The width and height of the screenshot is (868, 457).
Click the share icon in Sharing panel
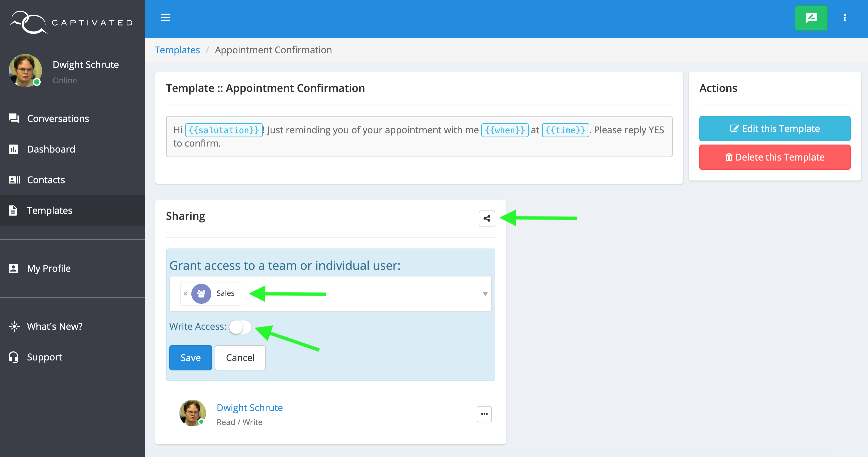pos(487,218)
